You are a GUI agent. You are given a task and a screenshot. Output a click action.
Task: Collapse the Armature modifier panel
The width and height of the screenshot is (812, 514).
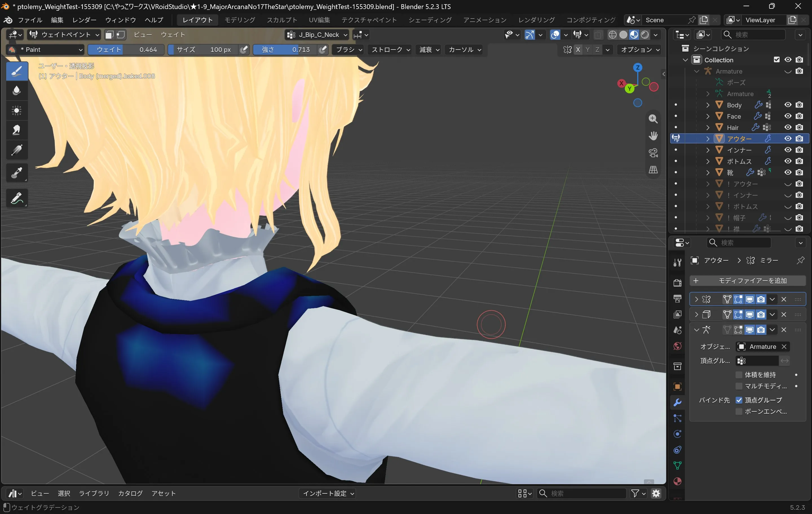697,330
